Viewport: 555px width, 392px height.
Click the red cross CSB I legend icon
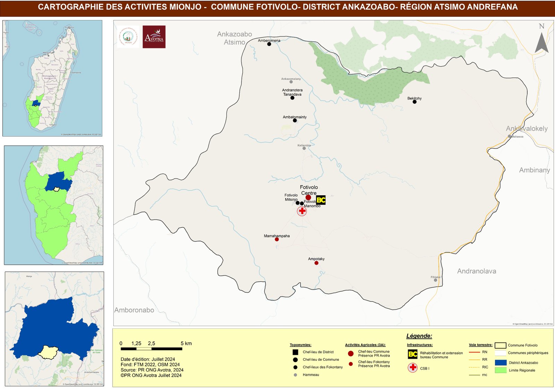pyautogui.click(x=413, y=368)
